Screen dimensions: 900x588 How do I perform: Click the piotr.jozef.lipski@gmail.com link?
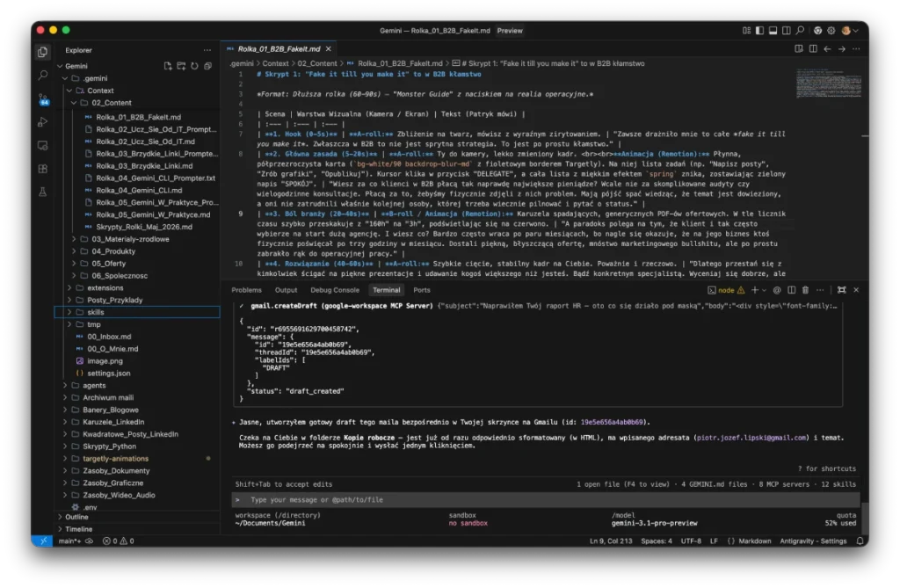point(751,438)
